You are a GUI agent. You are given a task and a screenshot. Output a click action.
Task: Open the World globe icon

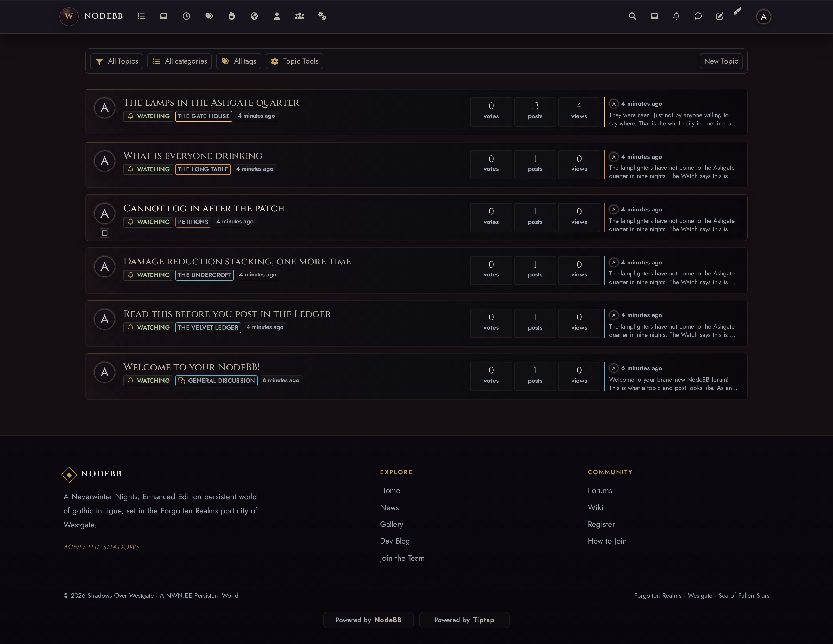tap(254, 16)
